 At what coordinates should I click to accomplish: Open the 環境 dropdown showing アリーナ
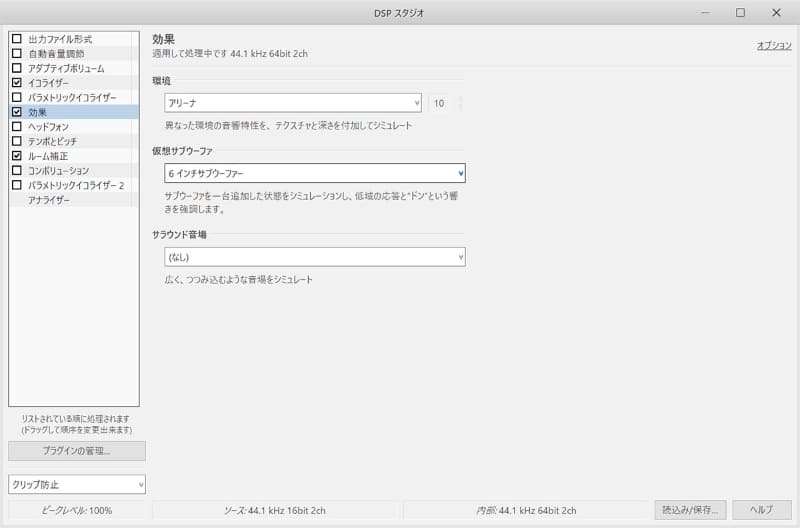293,103
